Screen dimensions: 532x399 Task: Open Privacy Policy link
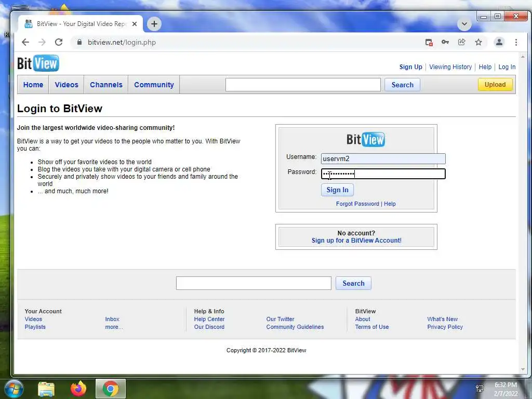point(445,327)
